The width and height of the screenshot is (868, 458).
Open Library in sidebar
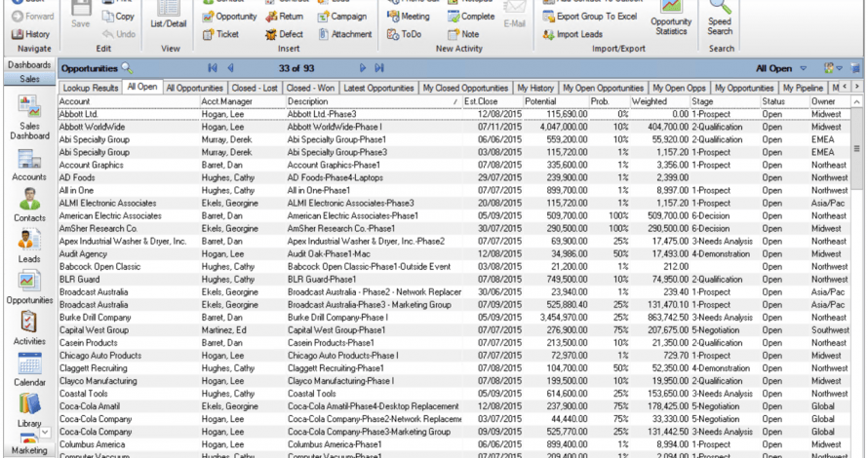29,410
